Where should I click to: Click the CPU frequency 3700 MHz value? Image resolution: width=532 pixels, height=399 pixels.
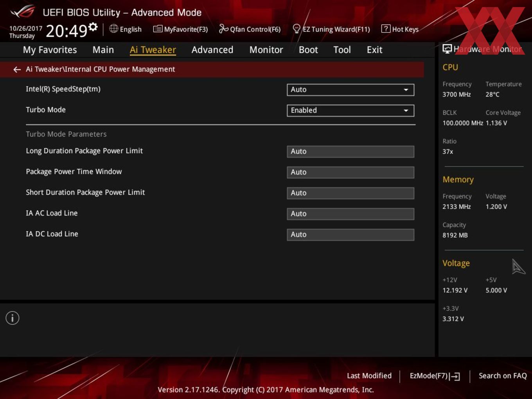tap(457, 94)
